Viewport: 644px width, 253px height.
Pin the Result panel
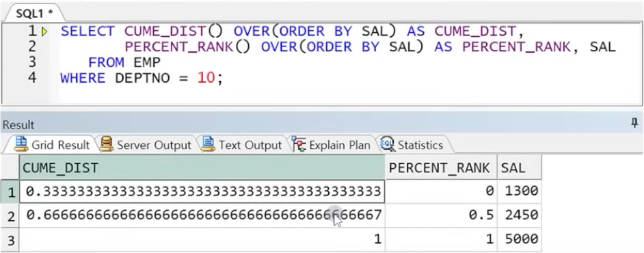click(x=635, y=123)
